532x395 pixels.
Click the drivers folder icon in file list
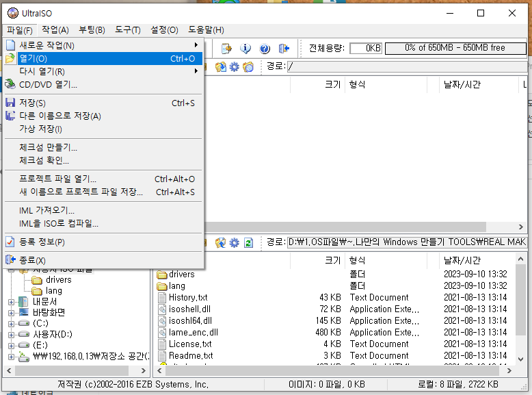162,274
